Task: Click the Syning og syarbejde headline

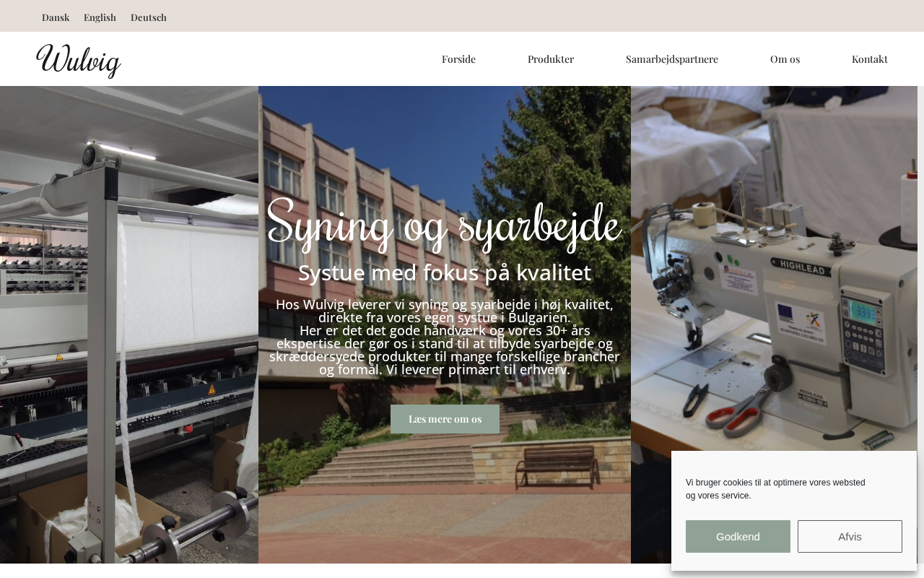Action: [444, 224]
